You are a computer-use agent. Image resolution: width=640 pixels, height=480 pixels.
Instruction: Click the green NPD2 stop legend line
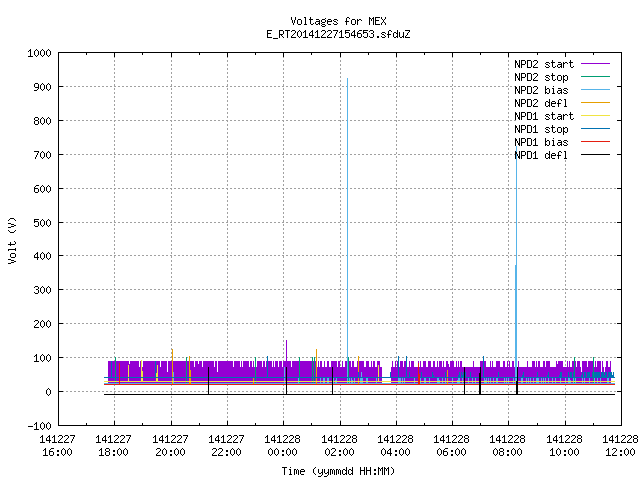[x=595, y=77]
